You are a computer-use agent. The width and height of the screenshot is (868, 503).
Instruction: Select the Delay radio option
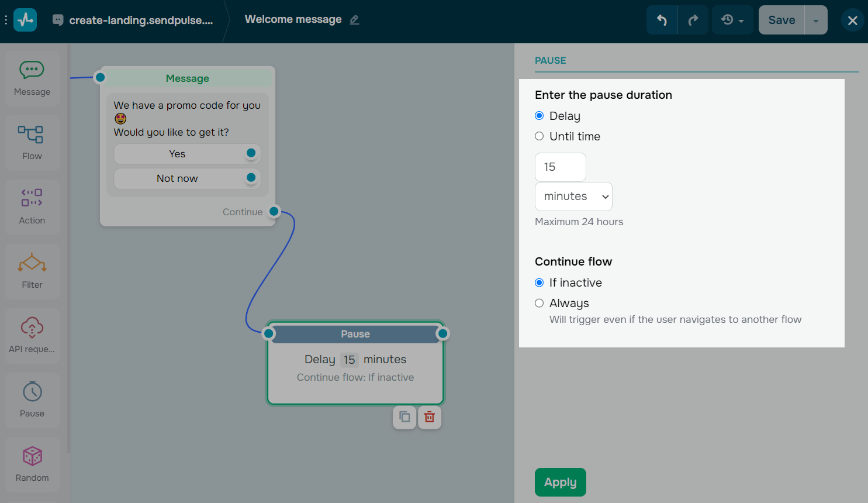point(538,115)
